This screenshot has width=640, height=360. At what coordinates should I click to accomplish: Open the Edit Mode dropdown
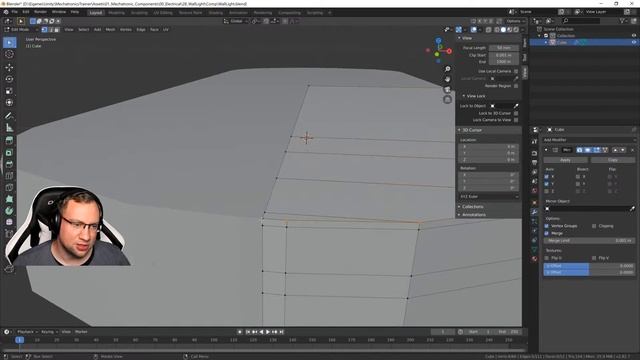pos(20,30)
